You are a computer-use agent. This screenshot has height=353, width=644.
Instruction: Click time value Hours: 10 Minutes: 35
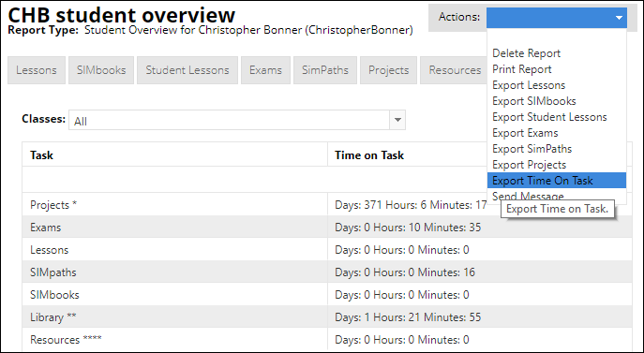click(x=408, y=228)
